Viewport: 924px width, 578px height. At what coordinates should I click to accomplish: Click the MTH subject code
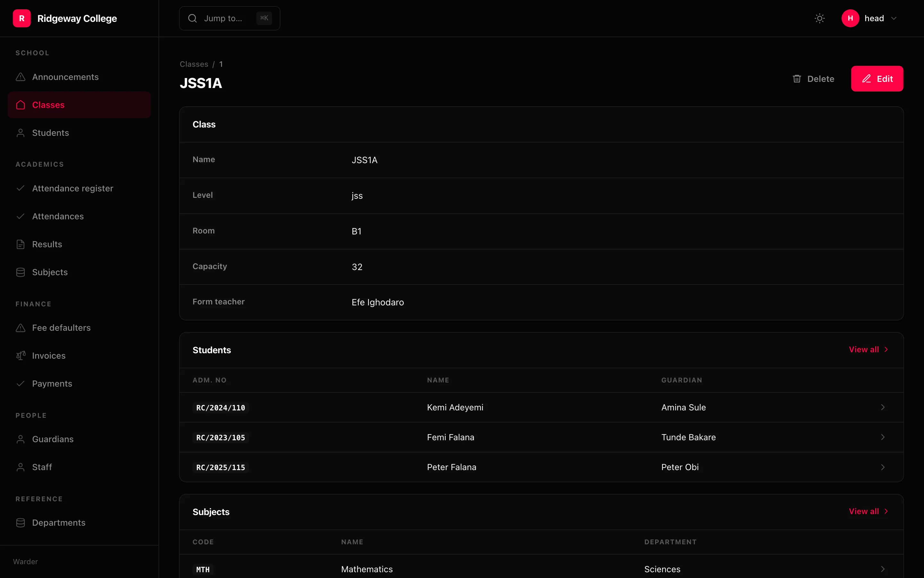203,570
